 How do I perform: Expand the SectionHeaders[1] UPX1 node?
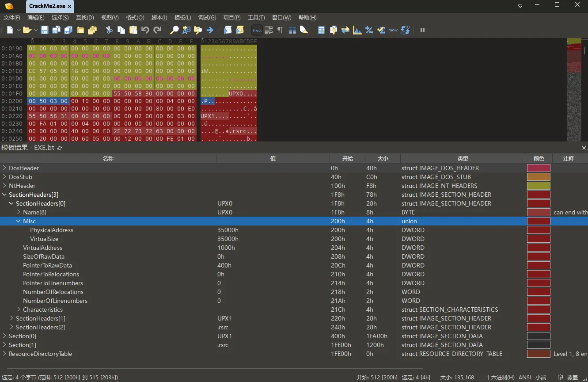(x=11, y=318)
